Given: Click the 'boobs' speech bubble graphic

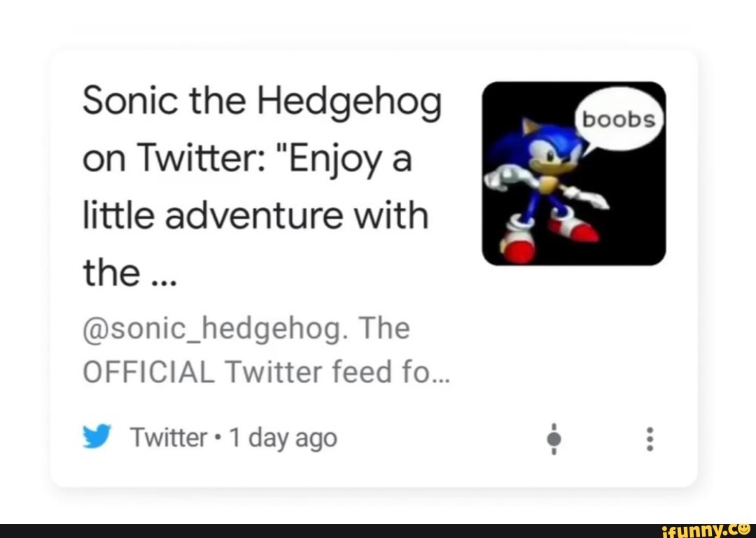Looking at the screenshot, I should tap(619, 118).
